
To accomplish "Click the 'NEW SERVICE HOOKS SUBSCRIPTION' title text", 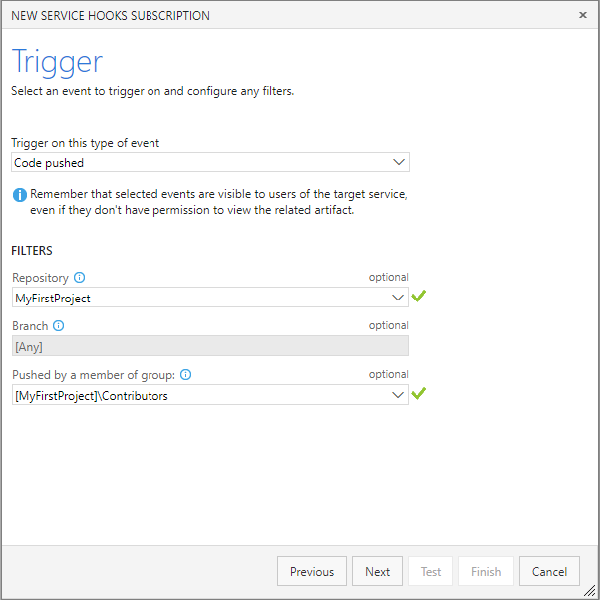I will 111,16.
